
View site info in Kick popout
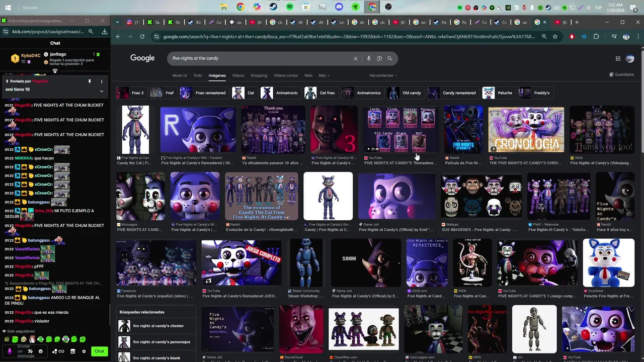[6, 32]
